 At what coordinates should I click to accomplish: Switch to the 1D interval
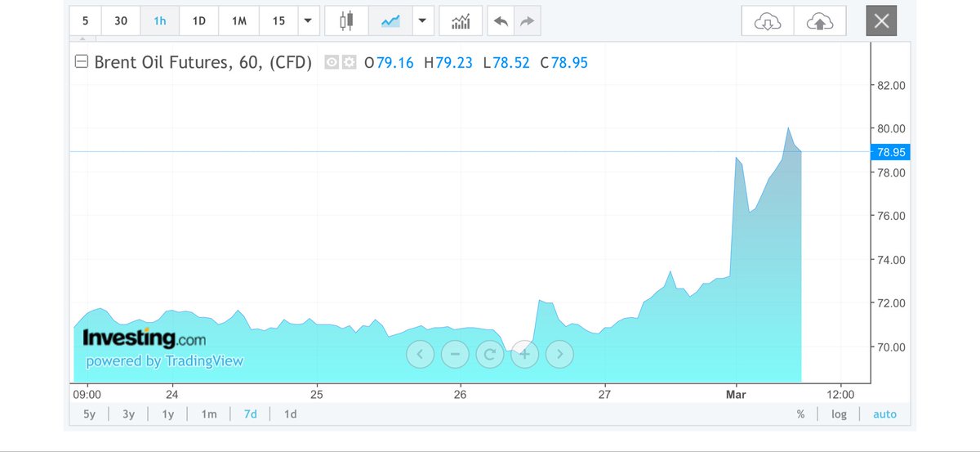(x=199, y=20)
